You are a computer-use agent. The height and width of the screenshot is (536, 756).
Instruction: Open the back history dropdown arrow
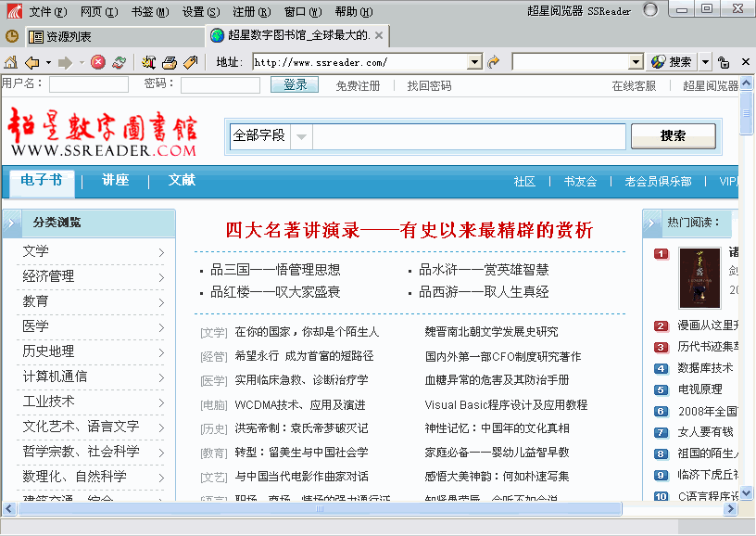(48, 63)
